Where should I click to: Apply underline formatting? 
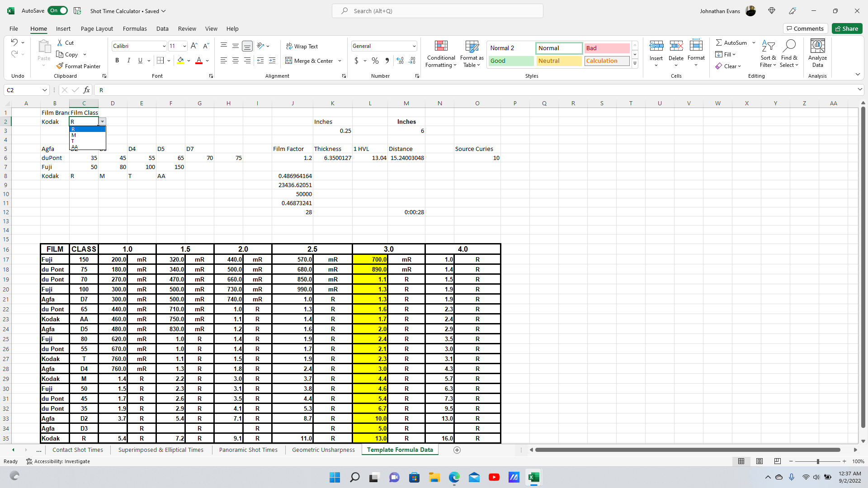140,61
